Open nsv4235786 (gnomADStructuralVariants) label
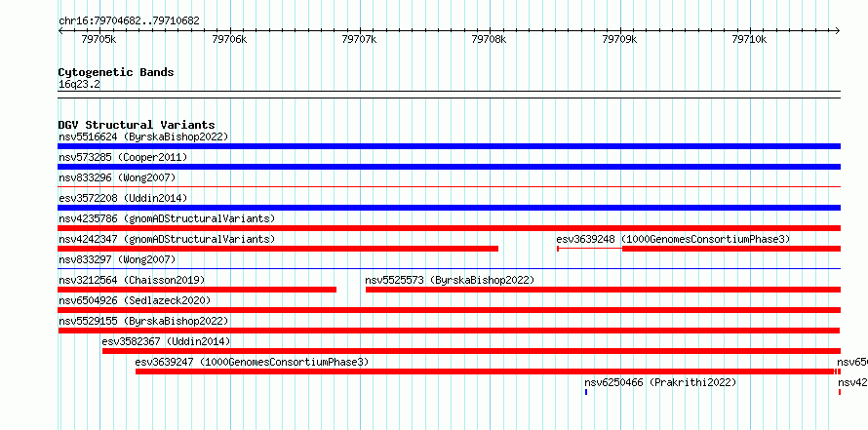This screenshot has width=868, height=430. click(x=167, y=218)
